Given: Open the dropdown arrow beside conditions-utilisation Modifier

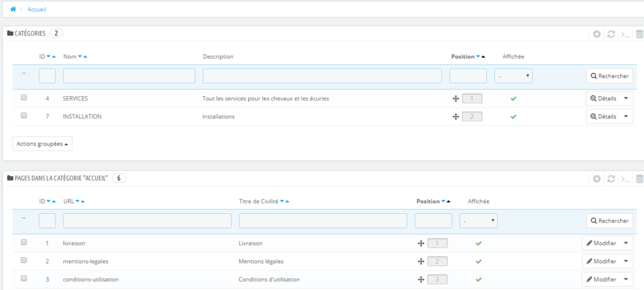Looking at the screenshot, I should click(x=626, y=279).
